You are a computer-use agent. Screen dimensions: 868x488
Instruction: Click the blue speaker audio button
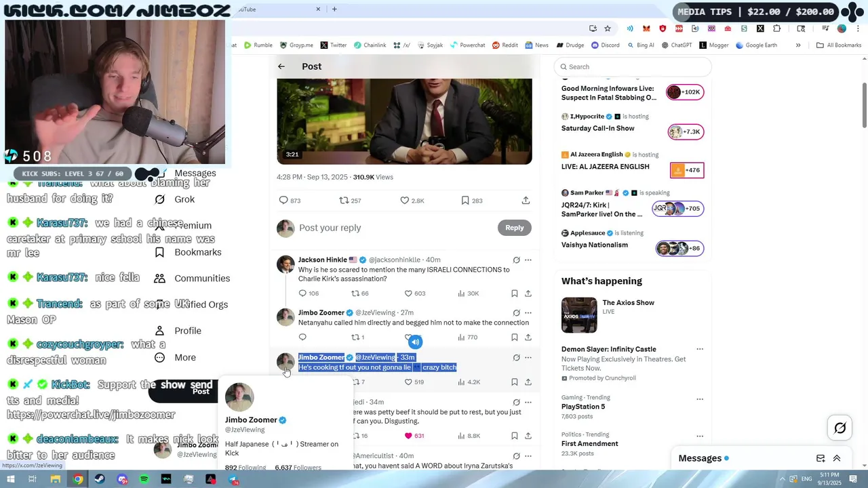click(x=415, y=342)
